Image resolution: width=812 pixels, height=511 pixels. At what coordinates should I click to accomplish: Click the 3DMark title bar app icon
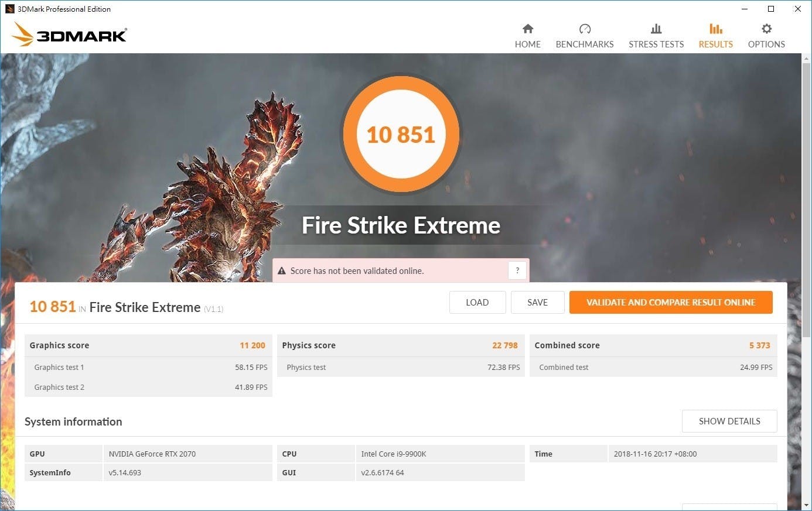(9, 9)
